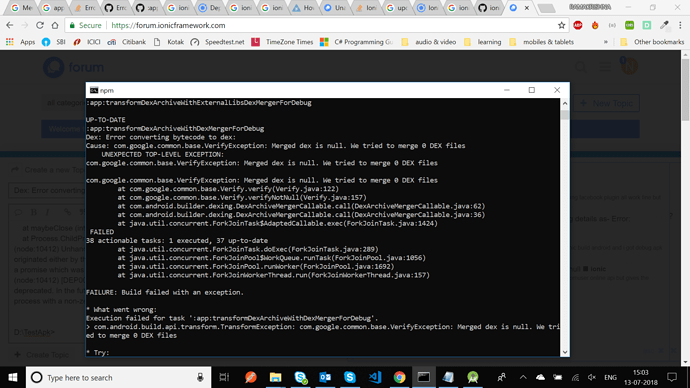Switch to the 'Una' browser tab
The image size is (690, 388).
(334, 8)
